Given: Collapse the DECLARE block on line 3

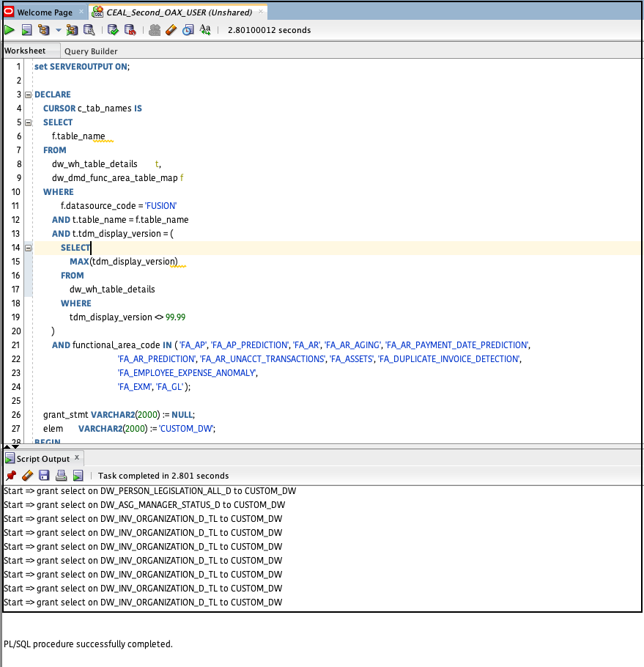Looking at the screenshot, I should tap(28, 95).
